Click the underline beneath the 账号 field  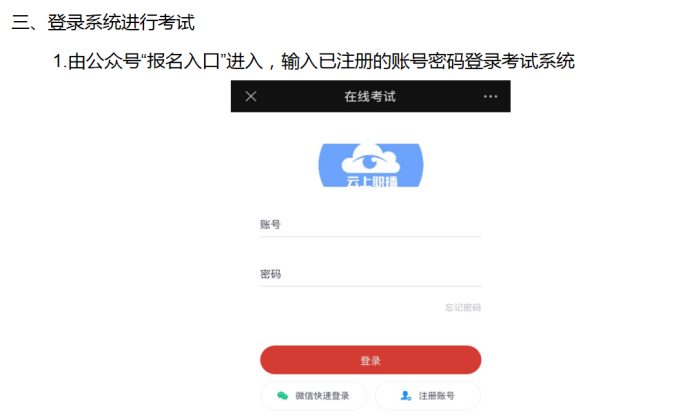point(371,237)
